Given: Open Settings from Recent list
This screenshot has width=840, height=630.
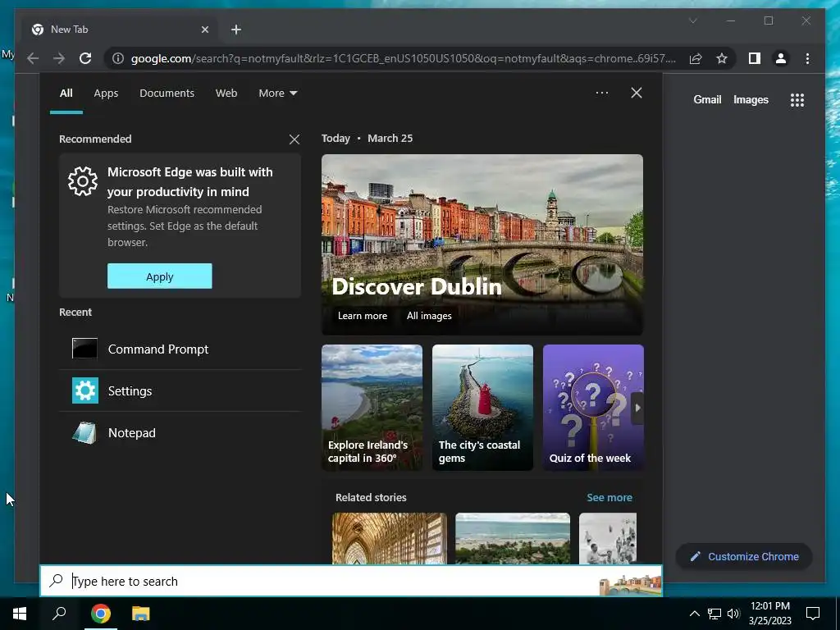Looking at the screenshot, I should tap(180, 391).
